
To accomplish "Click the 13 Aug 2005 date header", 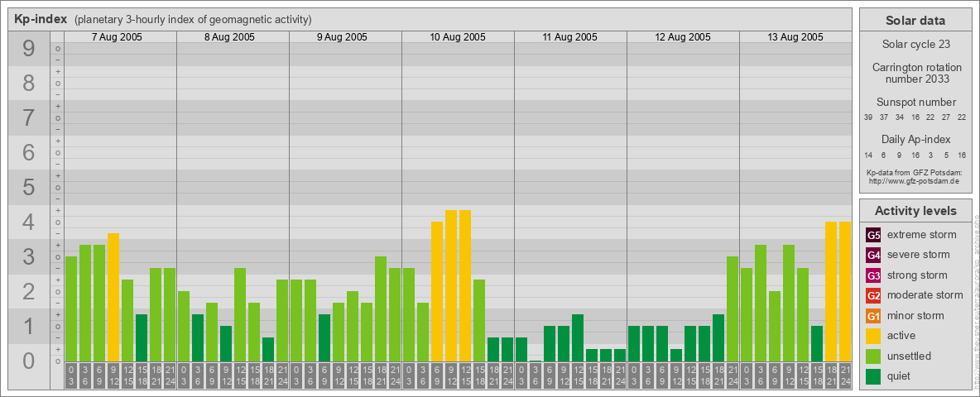I will (795, 37).
